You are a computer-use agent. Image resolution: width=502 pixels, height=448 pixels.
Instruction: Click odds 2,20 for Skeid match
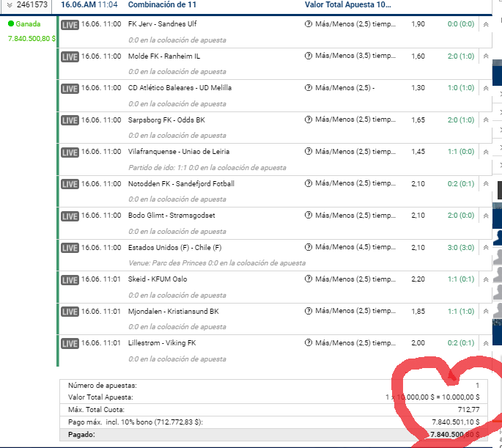[418, 279]
